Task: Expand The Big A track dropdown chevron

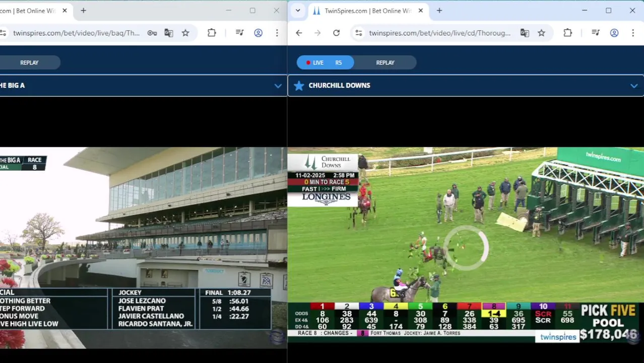Action: click(278, 86)
